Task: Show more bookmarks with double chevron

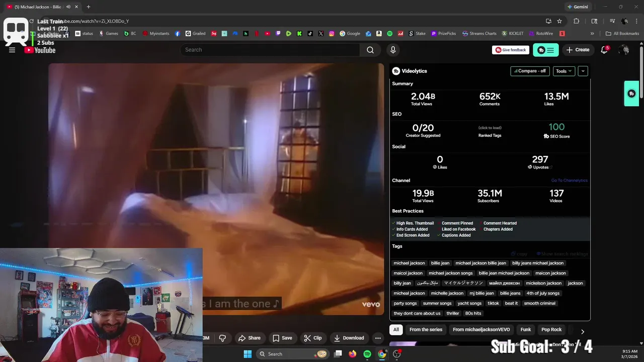Action: tap(592, 34)
